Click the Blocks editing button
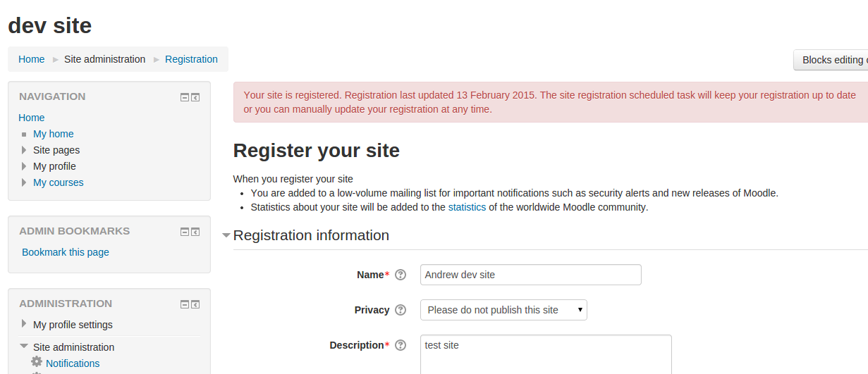 (x=831, y=60)
